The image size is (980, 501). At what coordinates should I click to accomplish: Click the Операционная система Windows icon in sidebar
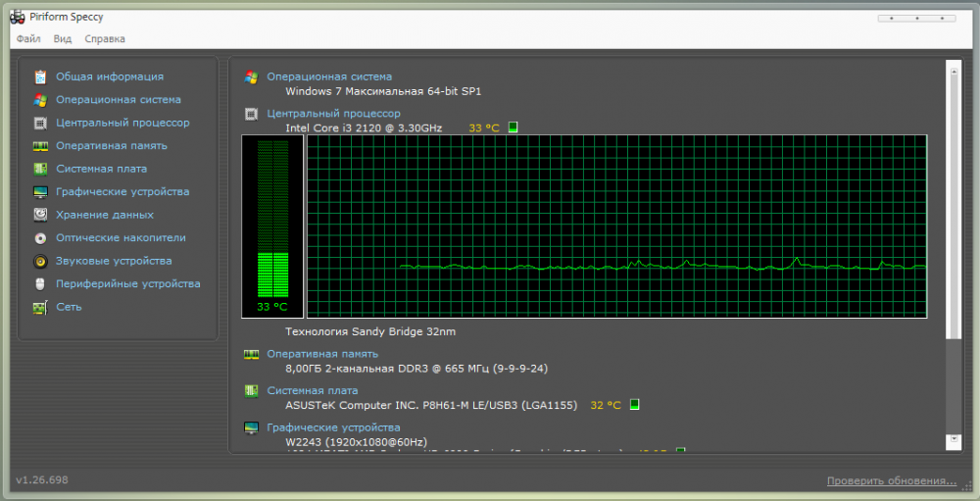tap(40, 100)
